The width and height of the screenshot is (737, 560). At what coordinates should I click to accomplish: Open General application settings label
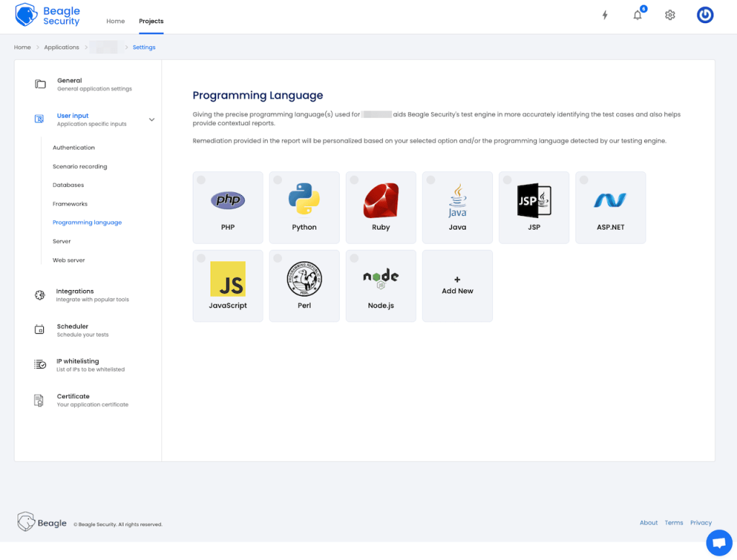click(x=94, y=84)
